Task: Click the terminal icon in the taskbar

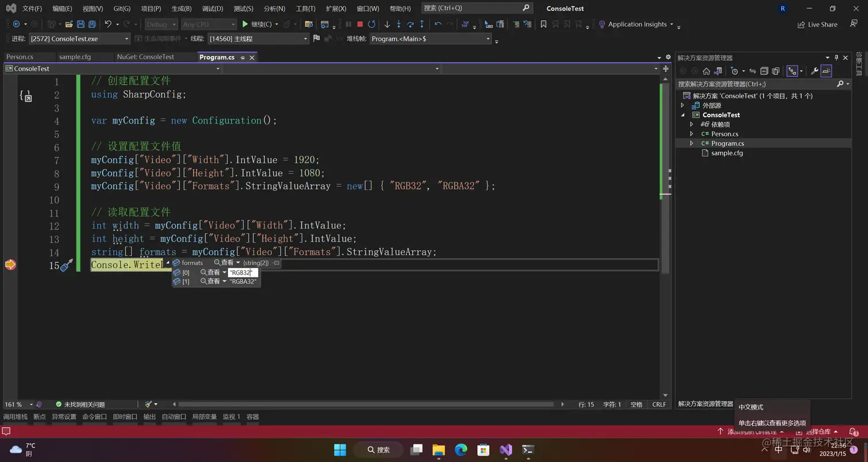Action: coord(528,449)
